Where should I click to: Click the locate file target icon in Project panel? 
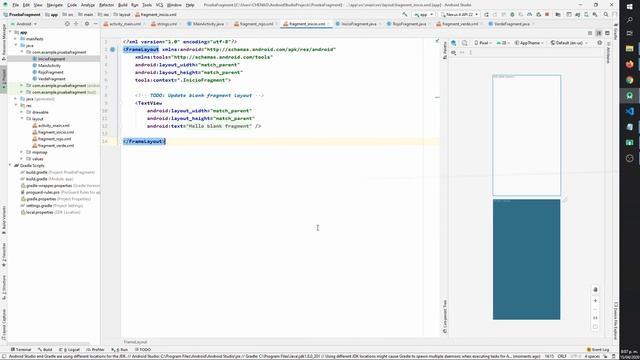[67, 24]
